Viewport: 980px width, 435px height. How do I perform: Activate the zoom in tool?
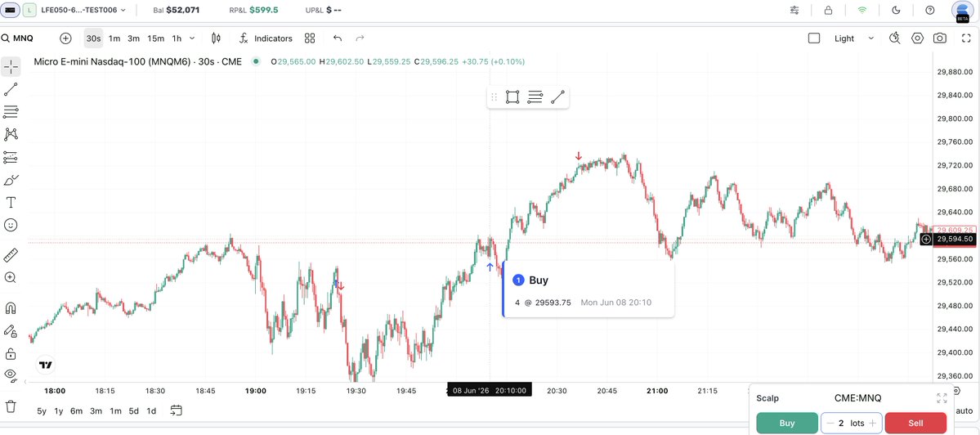pyautogui.click(x=11, y=277)
